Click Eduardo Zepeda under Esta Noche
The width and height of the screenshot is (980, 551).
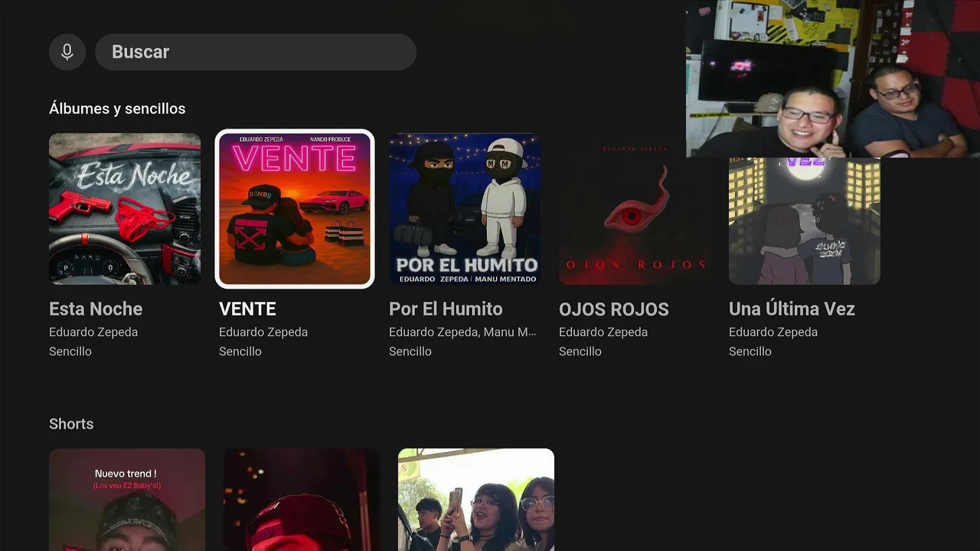point(93,332)
